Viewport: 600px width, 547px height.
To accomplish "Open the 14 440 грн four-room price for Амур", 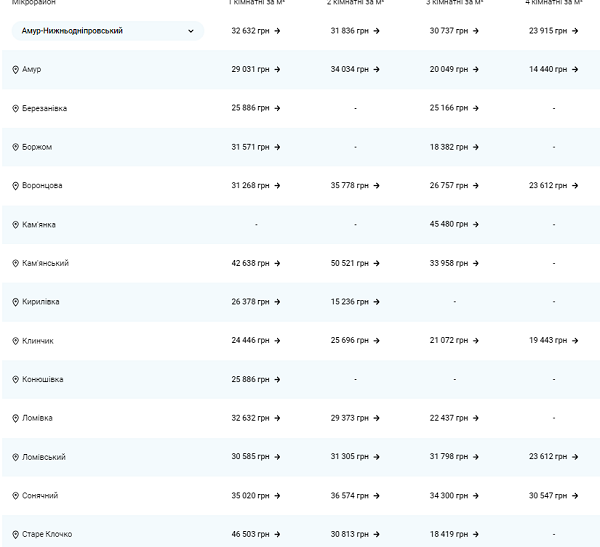I will click(x=547, y=69).
